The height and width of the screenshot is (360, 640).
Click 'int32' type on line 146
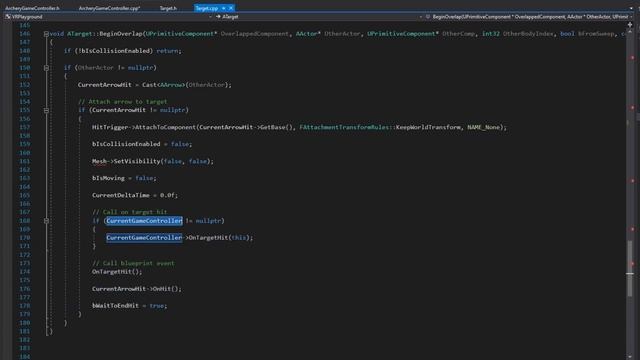pos(491,34)
